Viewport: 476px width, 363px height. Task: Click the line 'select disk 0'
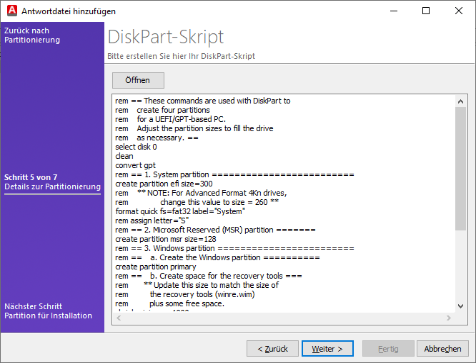136,147
